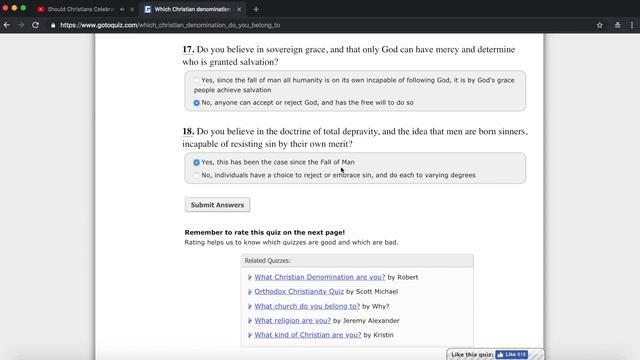
Task: Go back with the browser back arrow
Action: (7, 25)
